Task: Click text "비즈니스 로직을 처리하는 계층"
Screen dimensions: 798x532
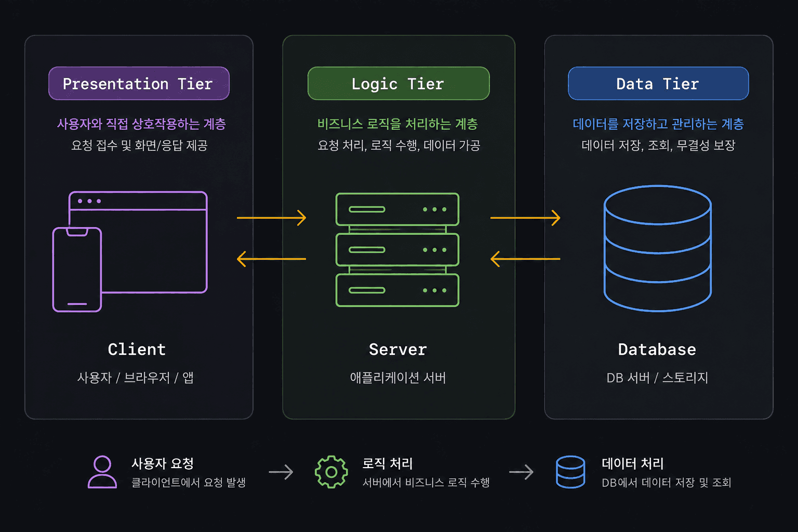Action: 397,124
